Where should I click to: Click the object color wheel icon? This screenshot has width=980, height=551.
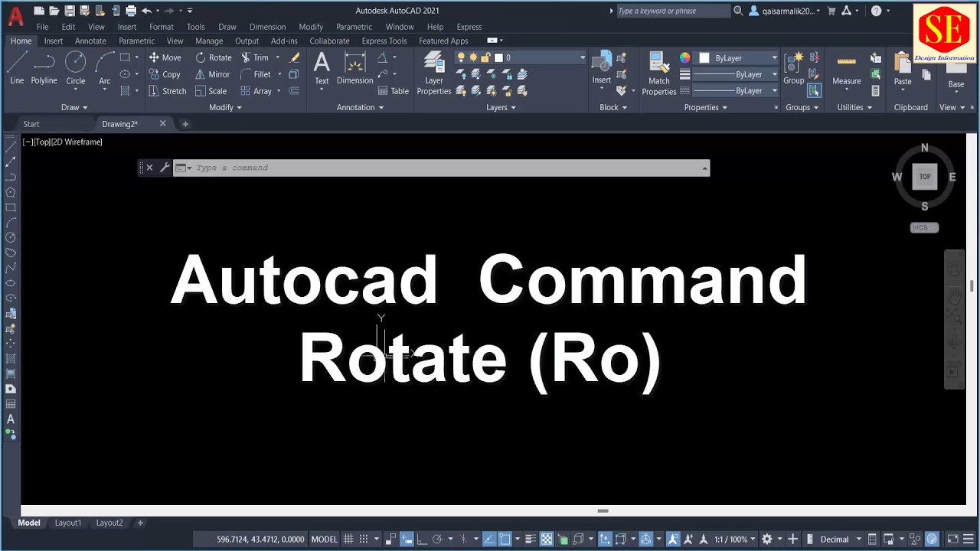[x=684, y=58]
